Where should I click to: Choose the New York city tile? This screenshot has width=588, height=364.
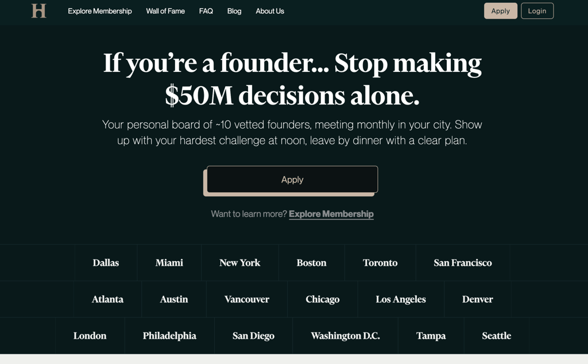(239, 262)
